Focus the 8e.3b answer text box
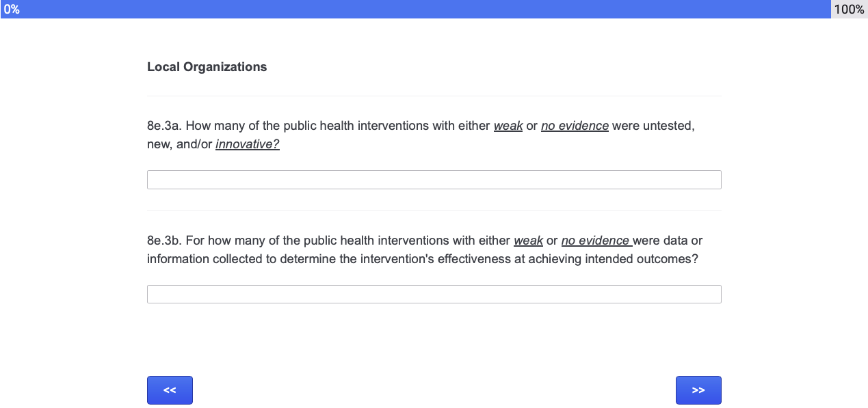Image resolution: width=868 pixels, height=408 pixels. [434, 295]
